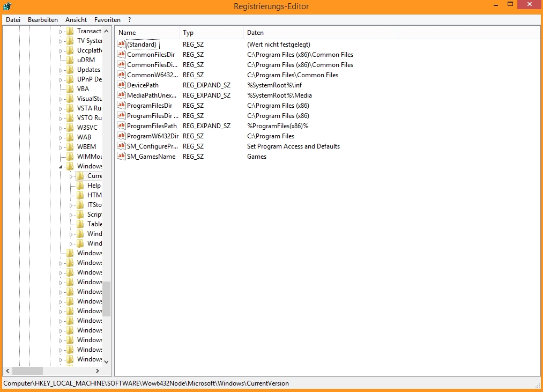The image size is (543, 392).
Task: Open the Ansicht menu
Action: click(76, 20)
